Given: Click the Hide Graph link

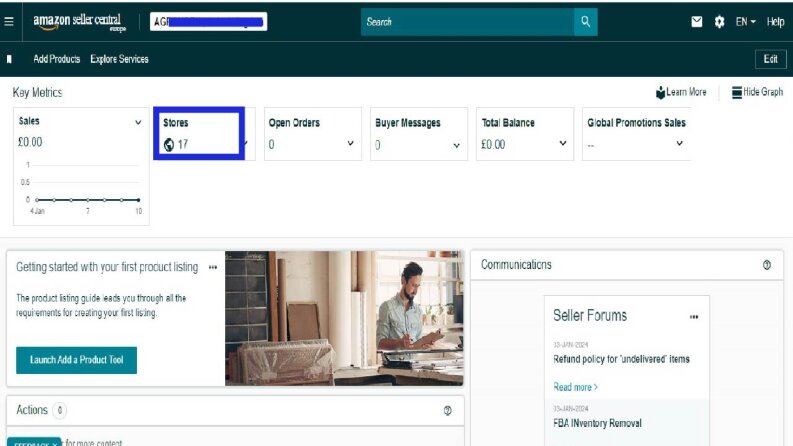Looking at the screenshot, I should click(763, 92).
